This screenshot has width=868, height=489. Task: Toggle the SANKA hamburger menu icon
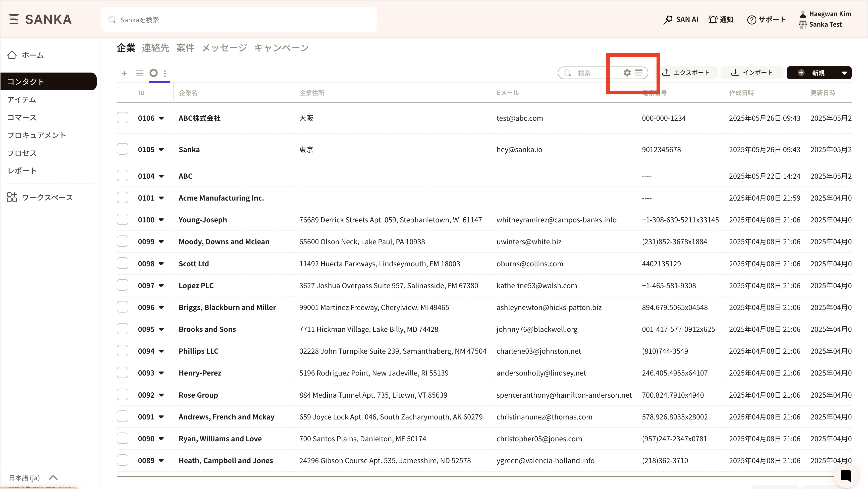click(14, 20)
